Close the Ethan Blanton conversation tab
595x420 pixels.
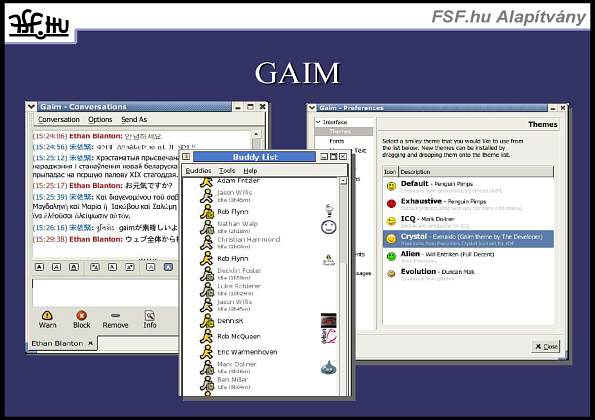tap(90, 343)
